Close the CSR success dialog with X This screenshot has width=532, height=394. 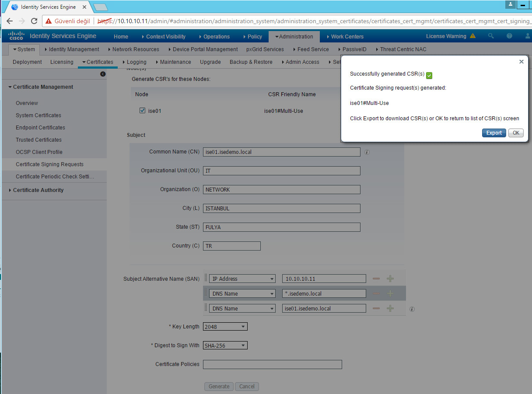[x=521, y=62]
